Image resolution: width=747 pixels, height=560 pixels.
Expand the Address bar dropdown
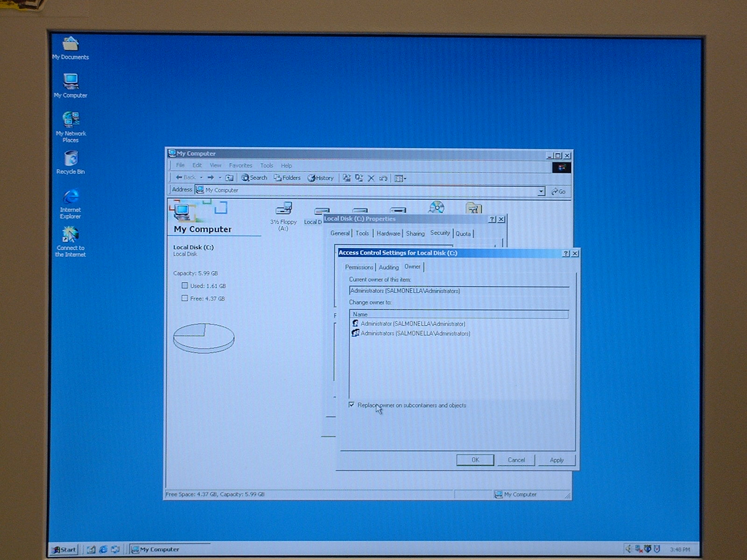click(x=541, y=191)
